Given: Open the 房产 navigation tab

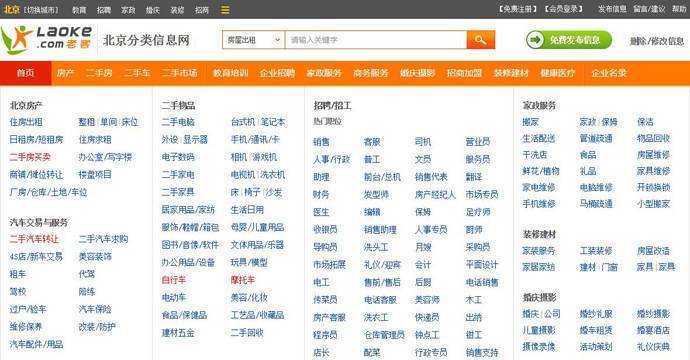Looking at the screenshot, I should pyautogui.click(x=65, y=73).
